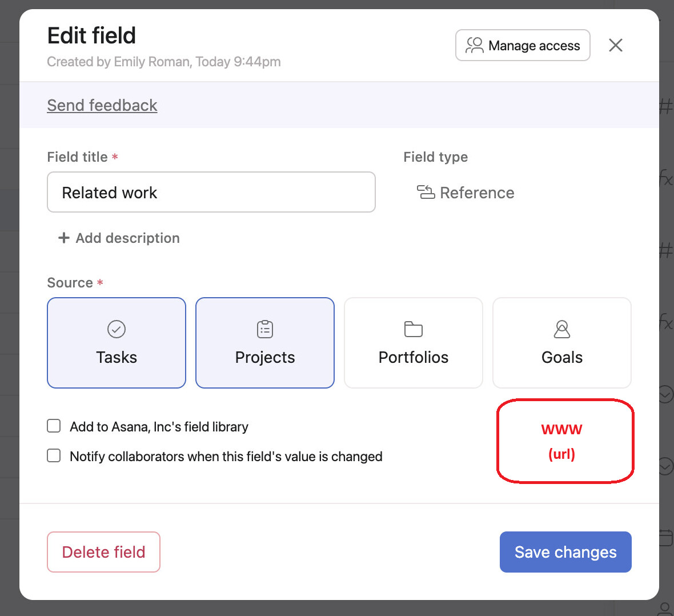
Task: Select Goals as a source
Action: click(562, 343)
